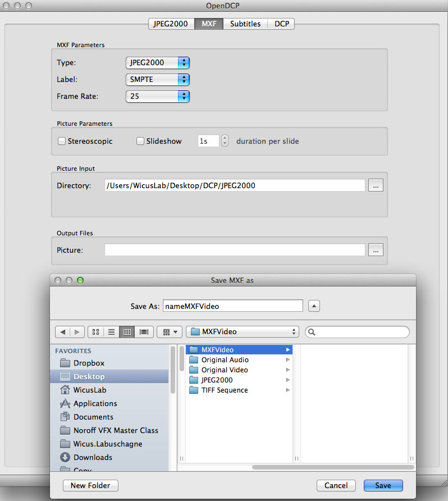Cancel the Save MXF dialog

[336, 485]
